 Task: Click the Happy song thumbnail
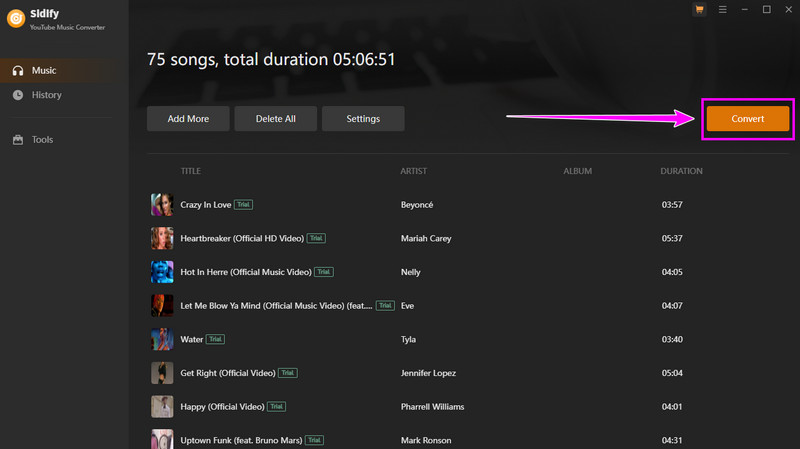[162, 407]
